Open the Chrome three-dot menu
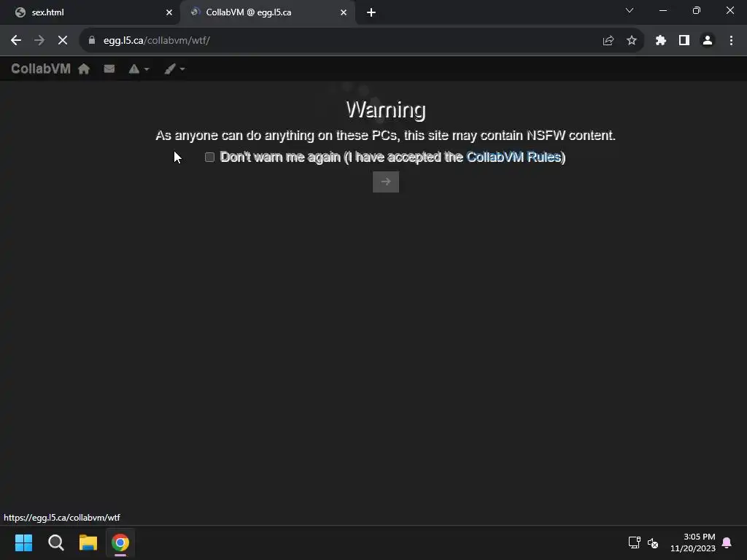The width and height of the screenshot is (747, 560). 731,41
